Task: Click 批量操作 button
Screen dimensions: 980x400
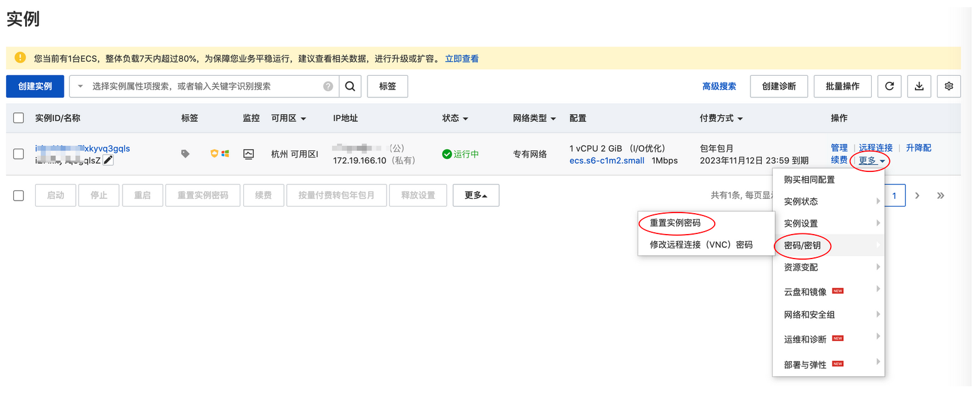Action: coord(843,87)
